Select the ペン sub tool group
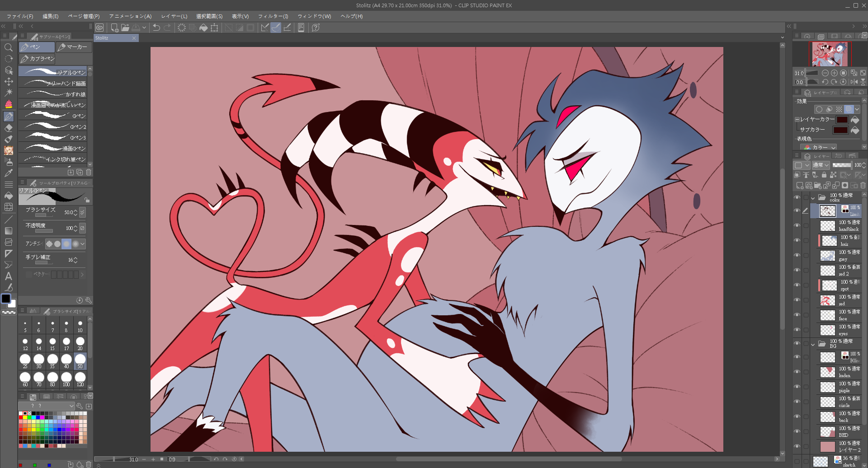 tap(37, 47)
